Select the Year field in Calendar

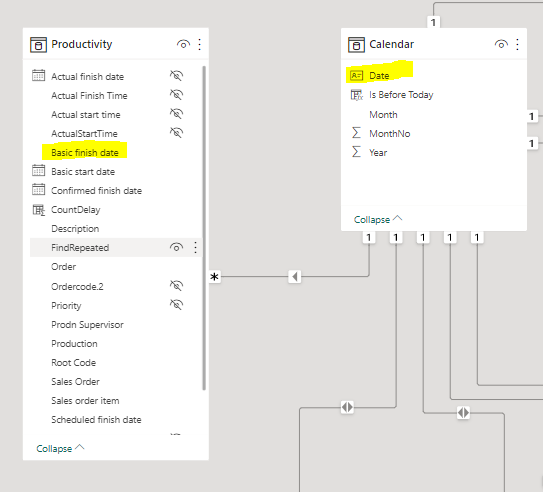(x=378, y=152)
